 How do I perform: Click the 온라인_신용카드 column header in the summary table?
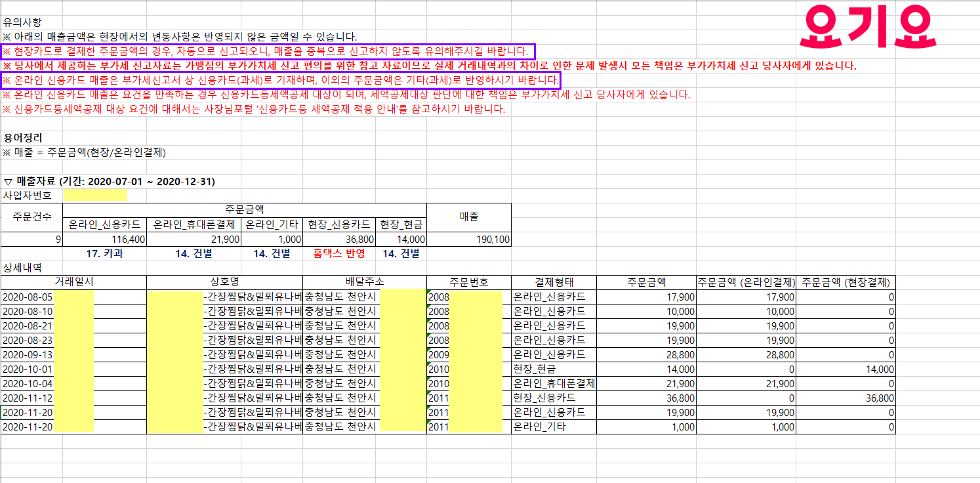105,224
